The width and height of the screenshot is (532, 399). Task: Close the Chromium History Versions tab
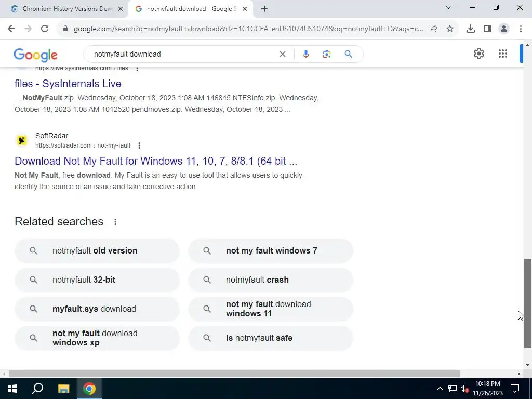pyautogui.click(x=121, y=9)
